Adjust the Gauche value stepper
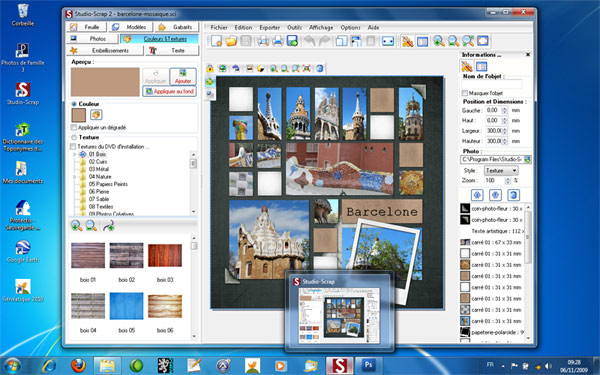 [x=504, y=111]
